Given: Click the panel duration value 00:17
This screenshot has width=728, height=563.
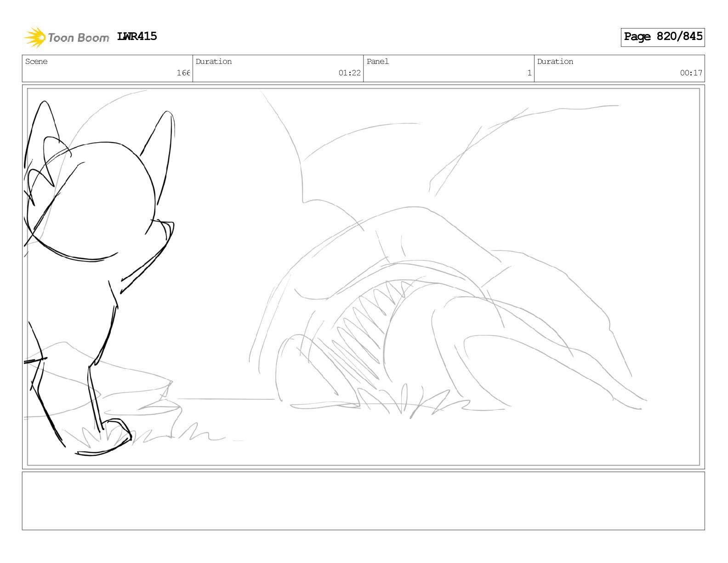Looking at the screenshot, I should (x=691, y=73).
